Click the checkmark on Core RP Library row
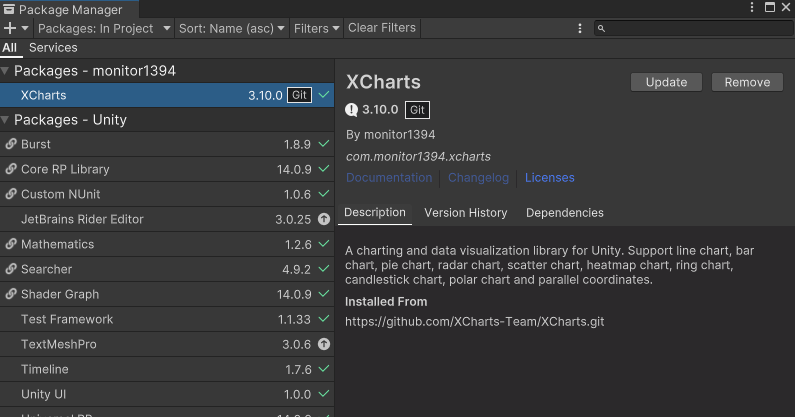Viewport: 795px width, 417px height. pyautogui.click(x=324, y=169)
